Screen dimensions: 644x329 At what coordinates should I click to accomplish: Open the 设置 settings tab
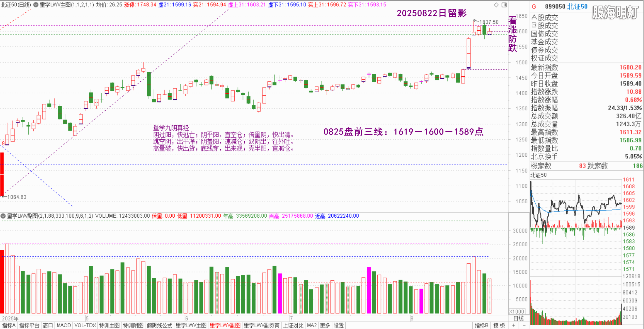[x=339, y=325]
